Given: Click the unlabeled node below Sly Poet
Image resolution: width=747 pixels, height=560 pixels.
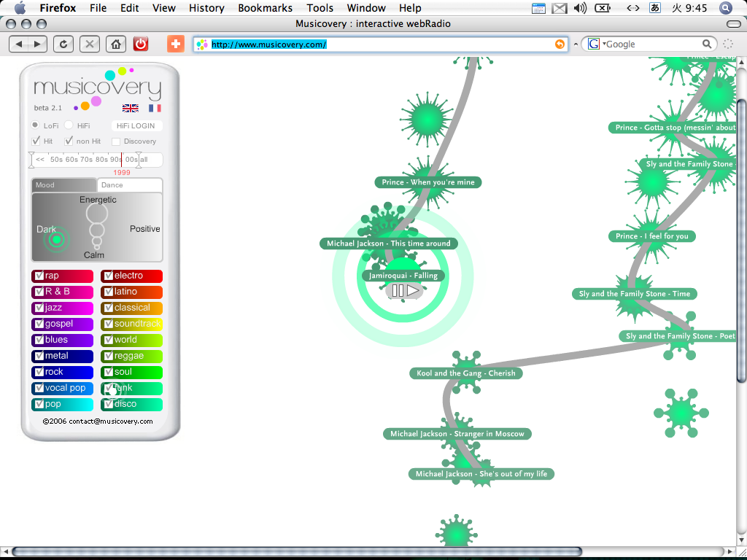Looking at the screenshot, I should (x=681, y=413).
